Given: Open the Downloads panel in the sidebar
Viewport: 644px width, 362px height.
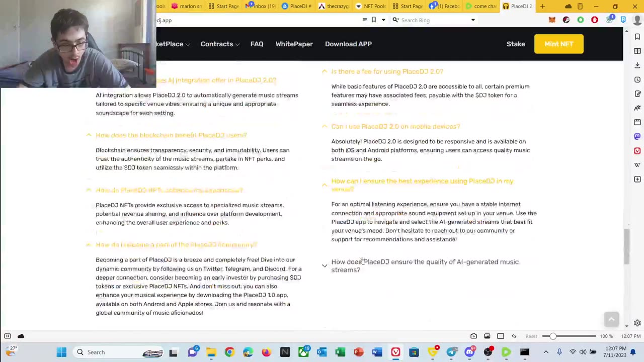Looking at the screenshot, I should 637,65.
